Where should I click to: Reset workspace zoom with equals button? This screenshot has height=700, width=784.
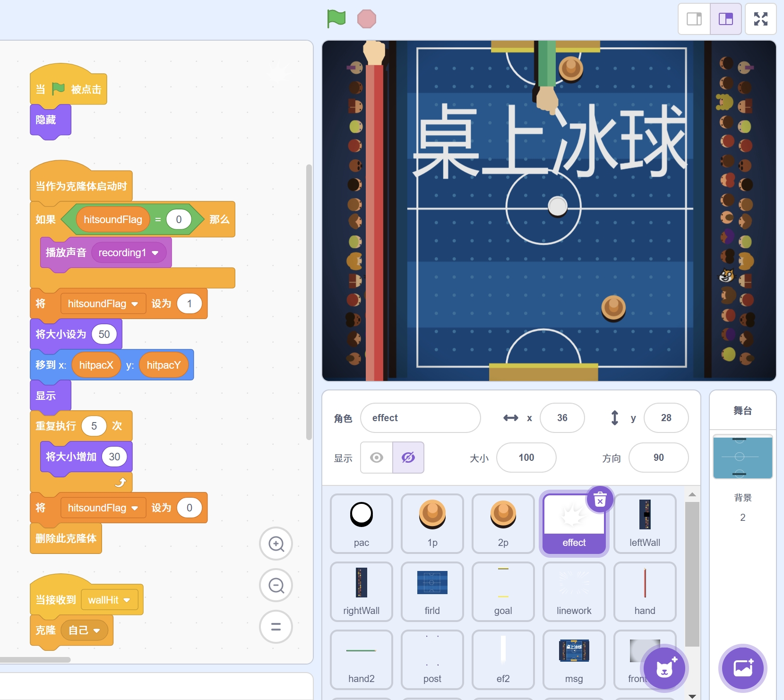click(x=276, y=627)
